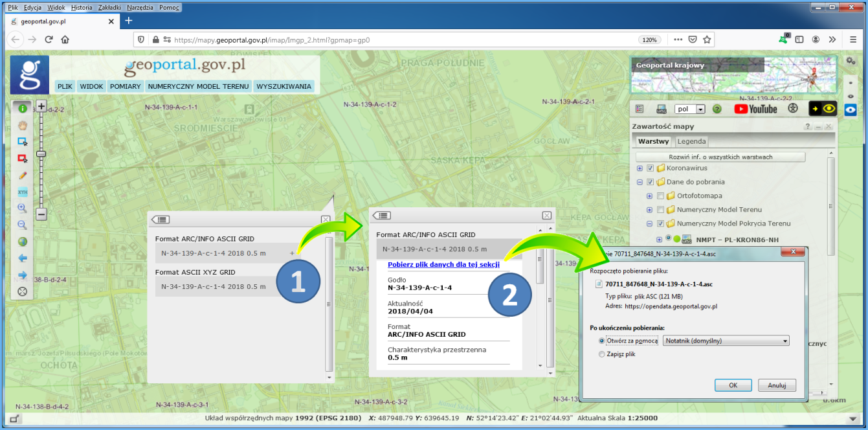
Task: Select the 'Otwórz za pomocą' radio option
Action: coord(602,341)
